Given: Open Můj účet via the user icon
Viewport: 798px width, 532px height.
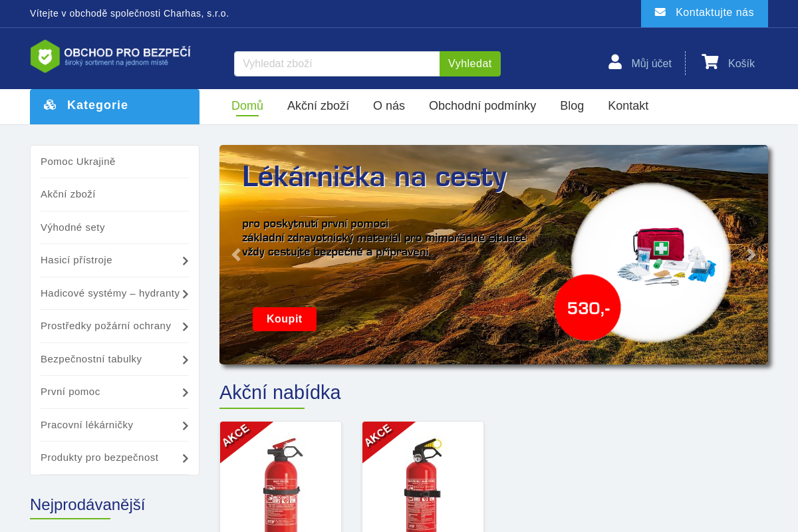Looking at the screenshot, I should (614, 62).
